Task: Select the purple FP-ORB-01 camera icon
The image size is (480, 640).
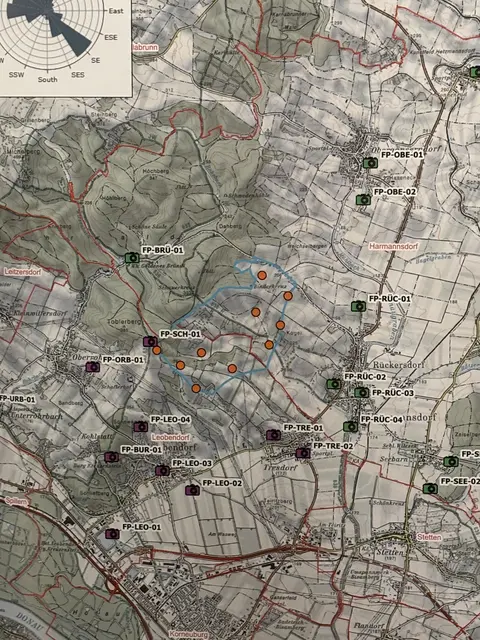Action: click(93, 367)
